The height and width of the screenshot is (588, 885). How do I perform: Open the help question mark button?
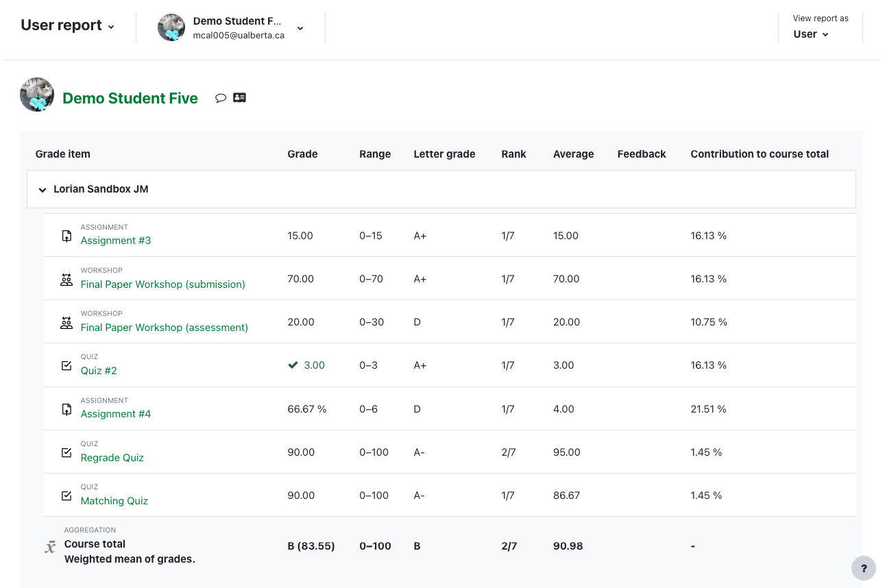click(863, 568)
